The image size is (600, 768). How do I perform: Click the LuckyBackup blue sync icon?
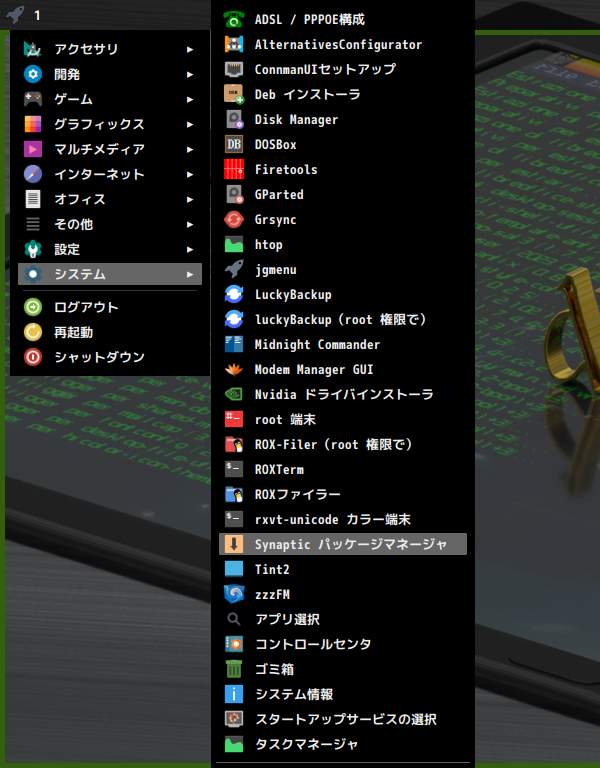(234, 294)
